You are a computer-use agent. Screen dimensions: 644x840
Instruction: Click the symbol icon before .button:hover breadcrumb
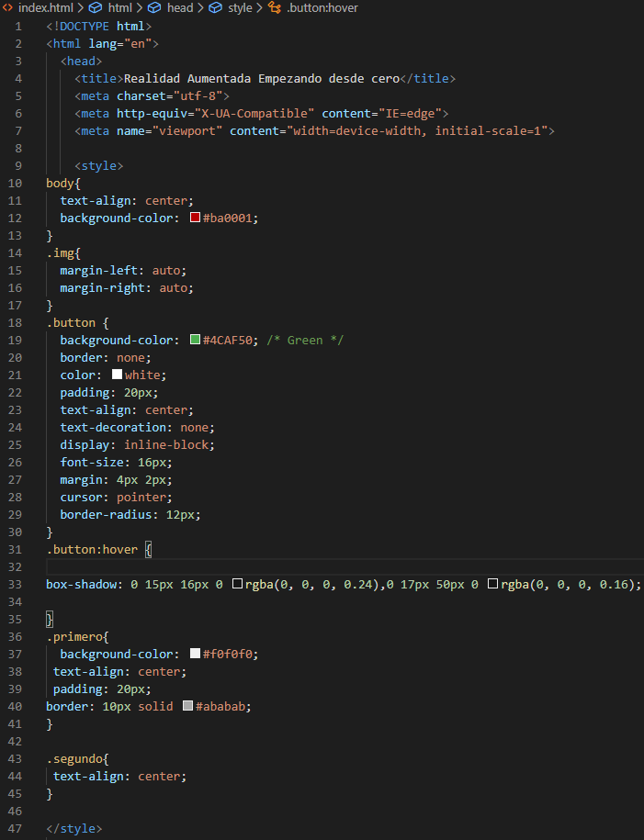274,7
